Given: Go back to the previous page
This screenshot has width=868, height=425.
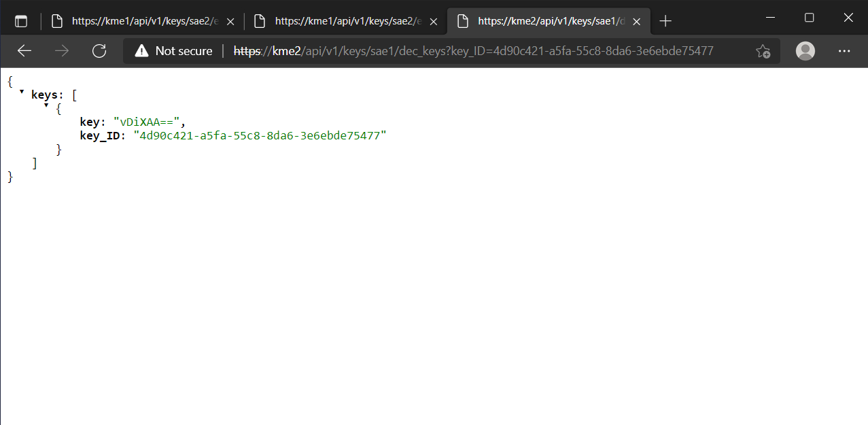Looking at the screenshot, I should [24, 51].
